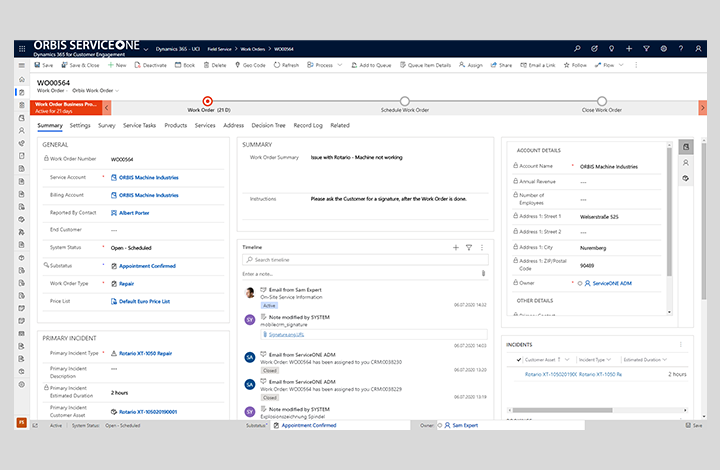Open advanced find funnel icon

point(646,48)
